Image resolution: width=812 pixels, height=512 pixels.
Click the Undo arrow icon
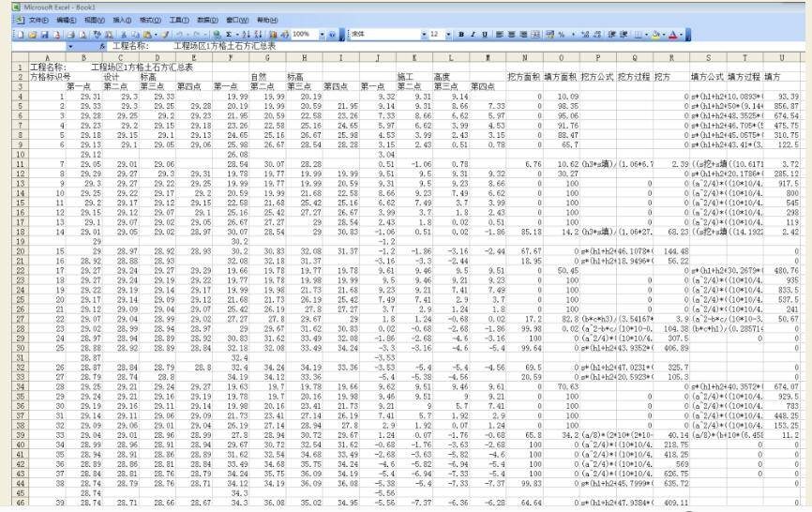pos(179,35)
